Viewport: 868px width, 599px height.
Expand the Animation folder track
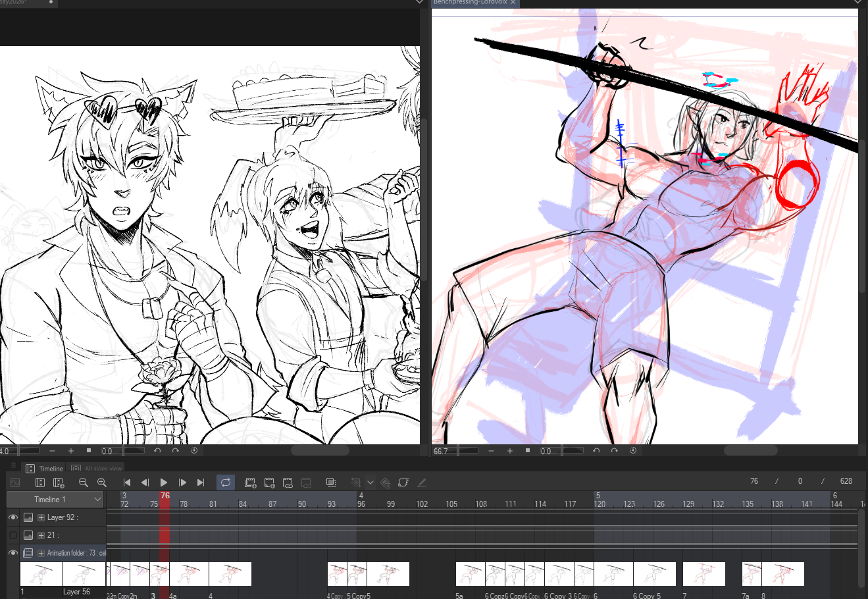[41, 553]
